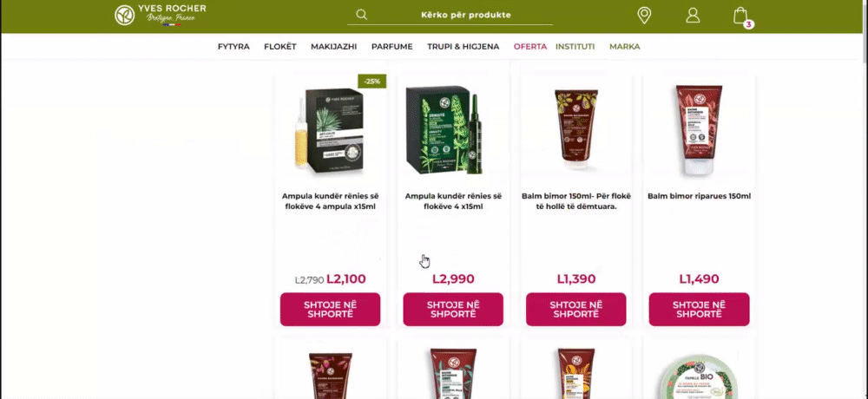Open the INSTITUTI link
This screenshot has height=399, width=868.
(x=575, y=47)
